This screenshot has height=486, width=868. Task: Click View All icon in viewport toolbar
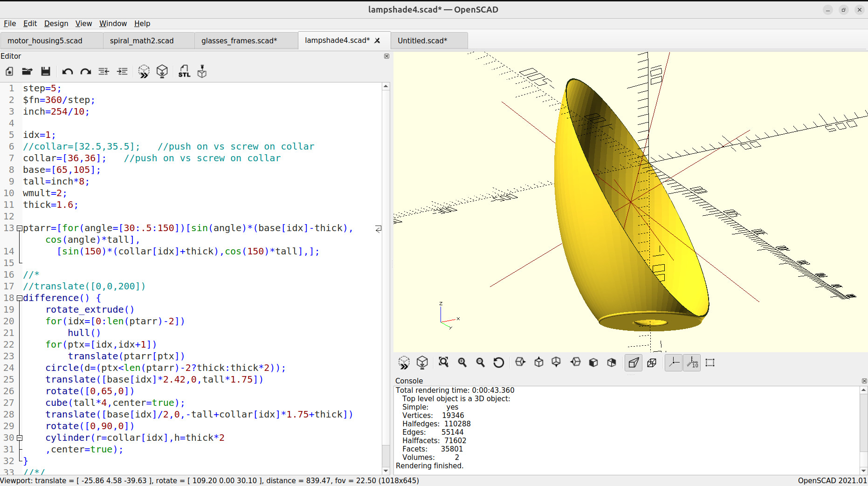(x=443, y=363)
